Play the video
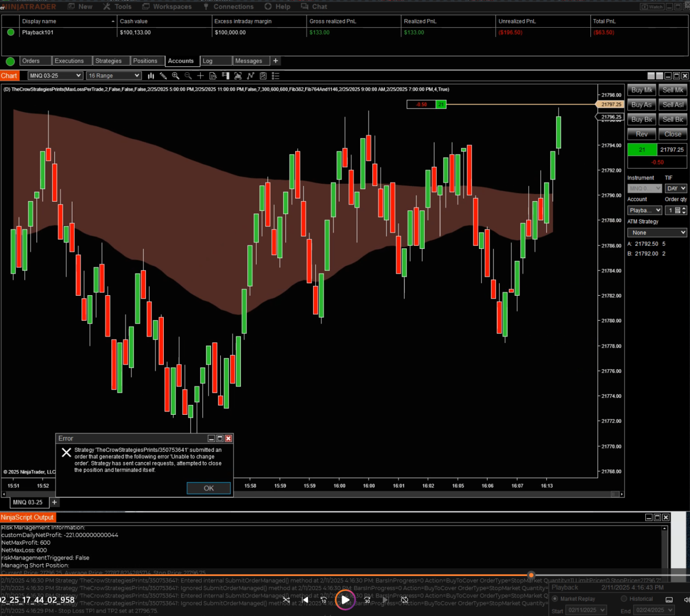690x616 pixels. (345, 600)
